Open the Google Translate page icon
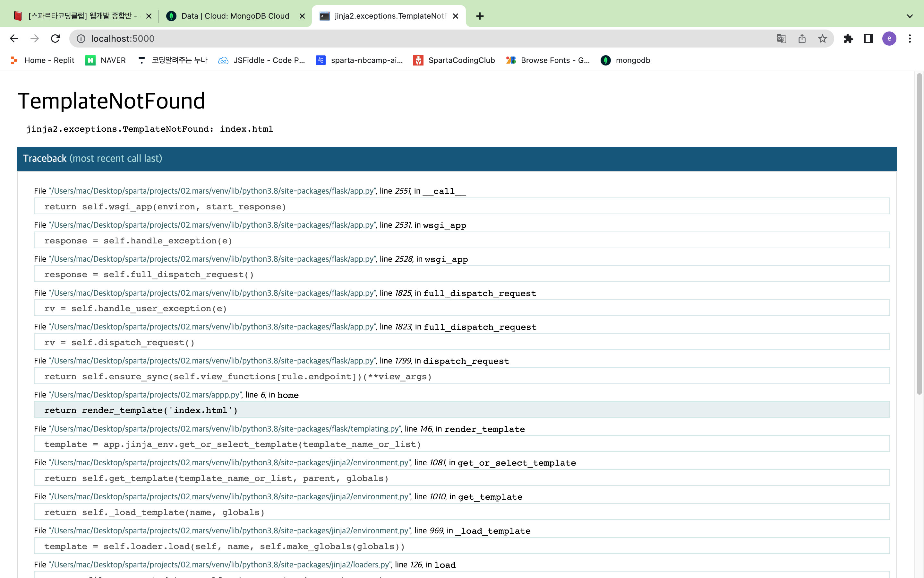This screenshot has height=578, width=924. [781, 39]
